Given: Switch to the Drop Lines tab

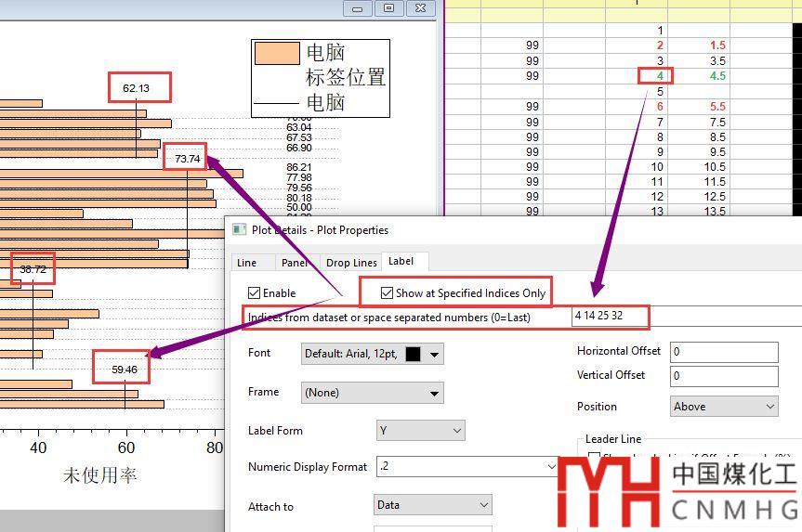Looking at the screenshot, I should [x=351, y=263].
